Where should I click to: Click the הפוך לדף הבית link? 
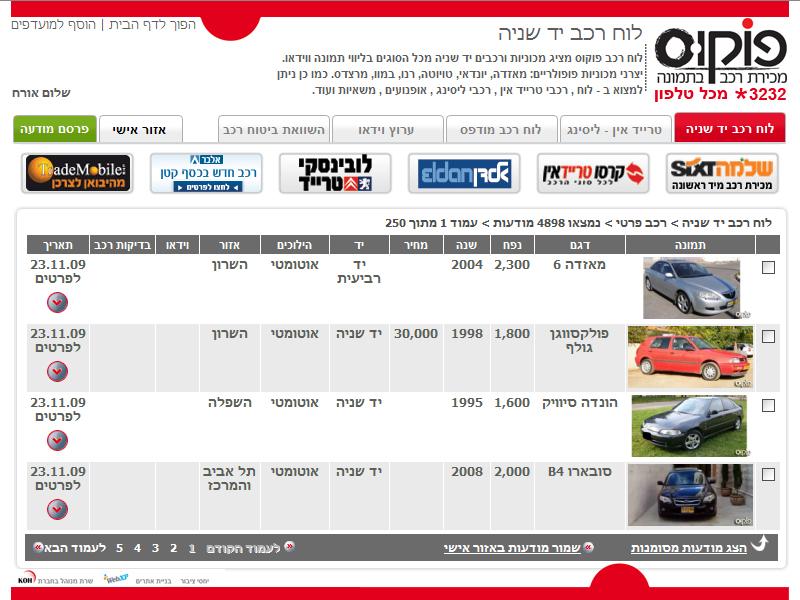[x=152, y=24]
